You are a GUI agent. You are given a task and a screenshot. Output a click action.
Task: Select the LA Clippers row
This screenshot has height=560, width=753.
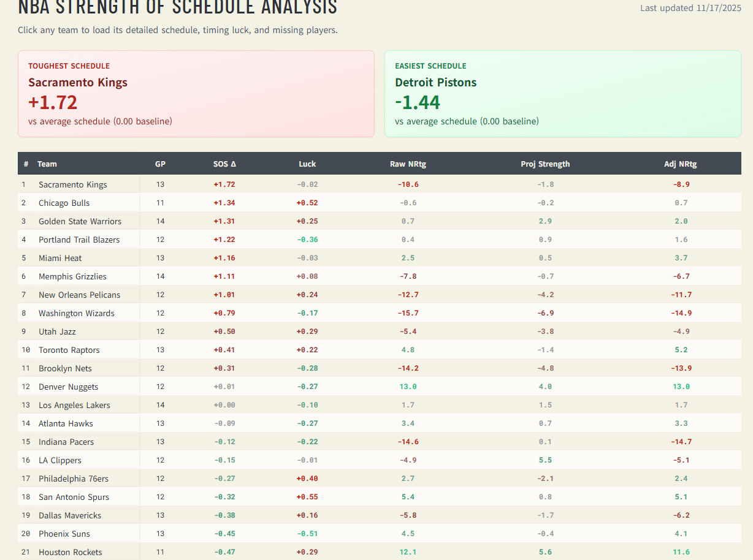[x=380, y=460]
